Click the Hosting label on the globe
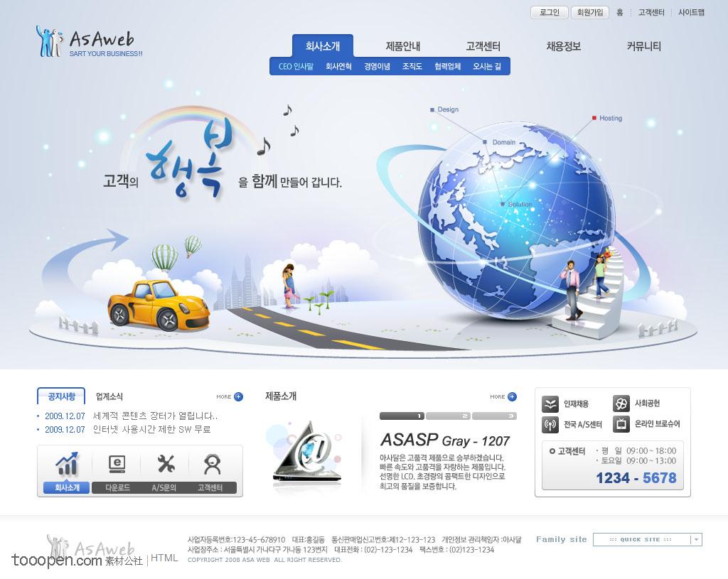This screenshot has width=728, height=579. [x=611, y=119]
